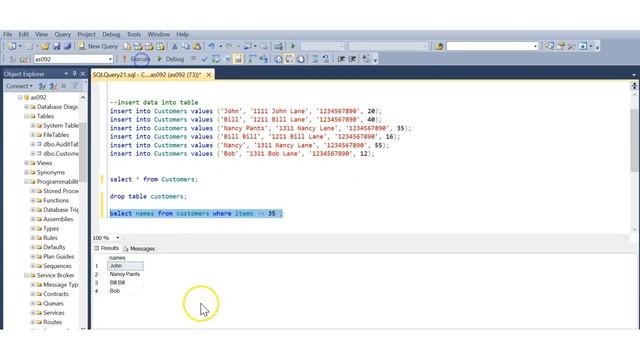Viewport: 640px width, 360px height.
Task: Expand the Views folder
Action: click(27, 163)
